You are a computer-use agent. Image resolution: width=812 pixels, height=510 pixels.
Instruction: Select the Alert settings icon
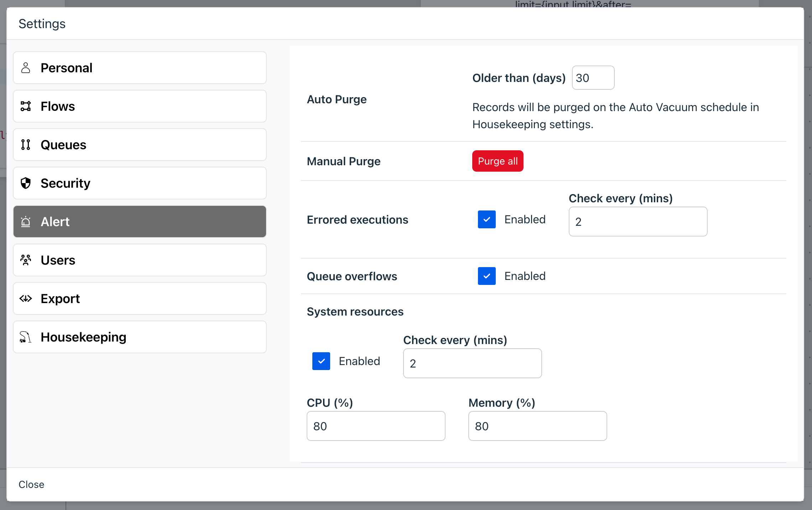(26, 222)
